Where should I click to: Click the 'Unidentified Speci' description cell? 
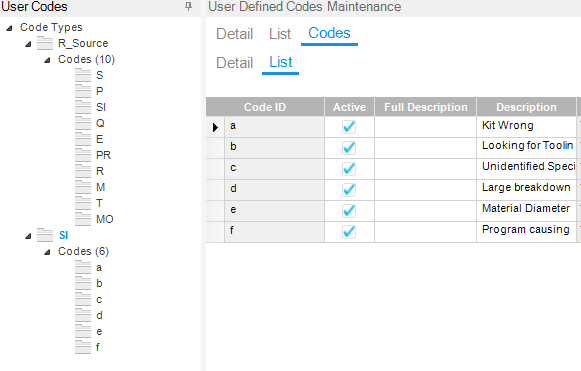(x=526, y=169)
